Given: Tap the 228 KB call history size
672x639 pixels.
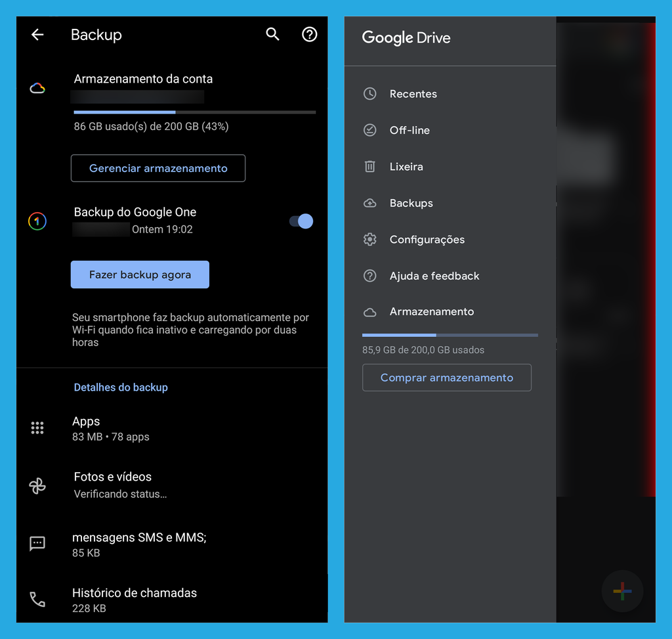Looking at the screenshot, I should point(89,608).
